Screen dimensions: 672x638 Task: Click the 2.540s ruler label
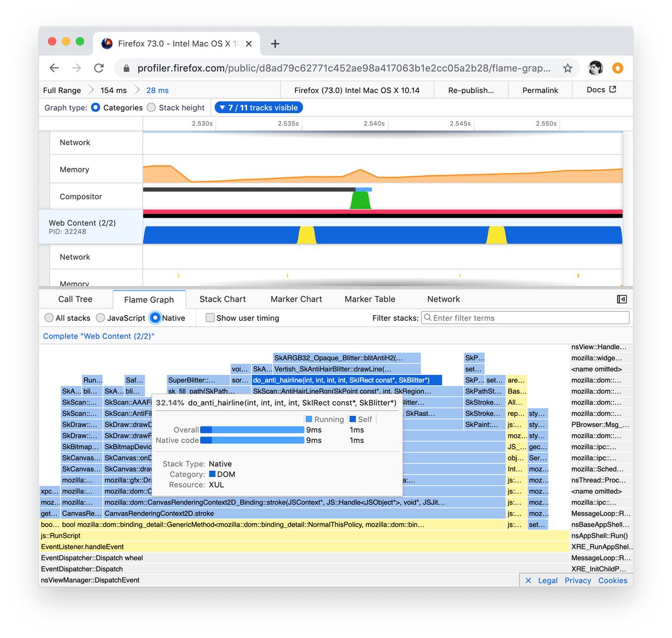click(x=374, y=124)
